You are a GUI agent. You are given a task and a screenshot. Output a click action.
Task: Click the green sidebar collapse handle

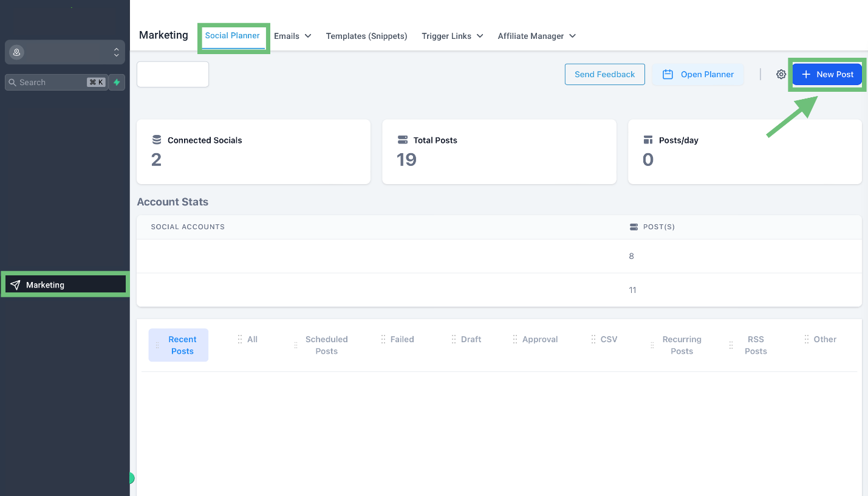point(132,478)
